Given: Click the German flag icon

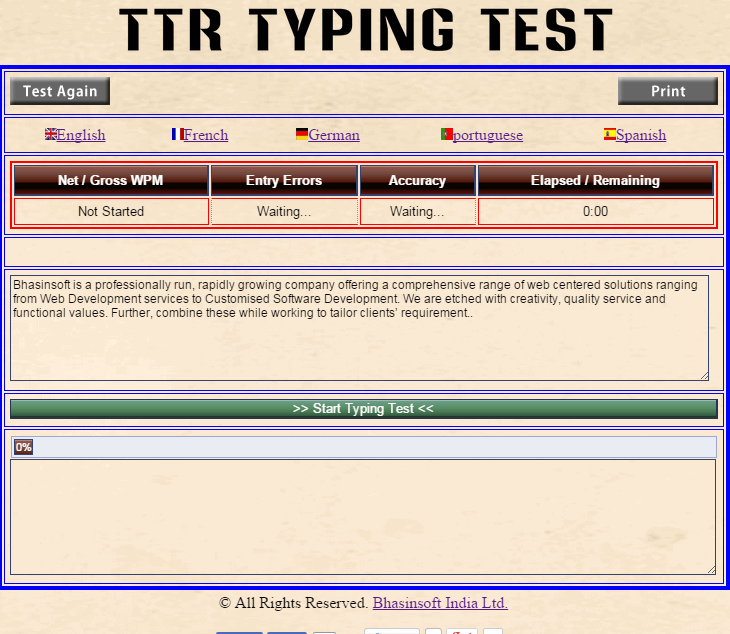Looking at the screenshot, I should click(302, 134).
